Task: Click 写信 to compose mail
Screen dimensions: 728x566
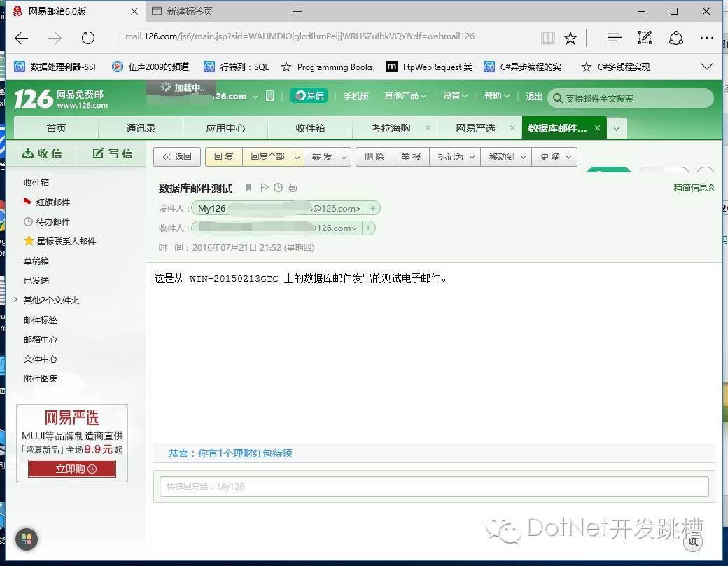Action: (x=113, y=153)
